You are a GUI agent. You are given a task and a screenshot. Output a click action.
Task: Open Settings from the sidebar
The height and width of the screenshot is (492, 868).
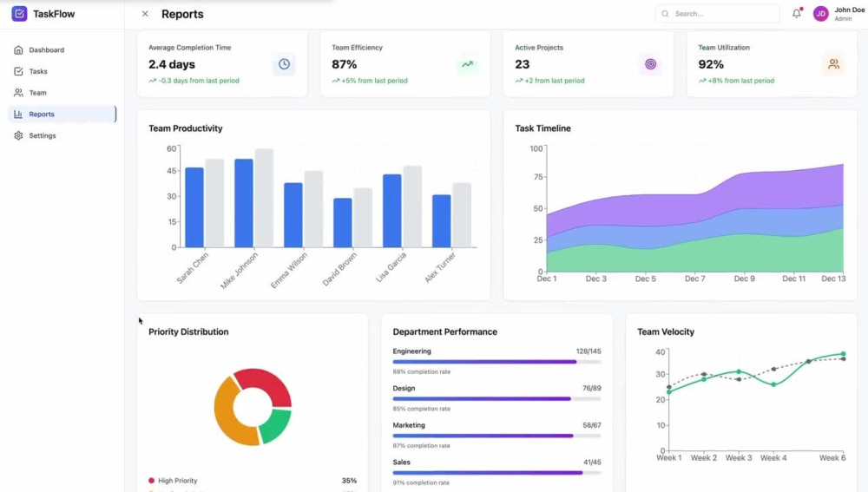click(x=62, y=135)
